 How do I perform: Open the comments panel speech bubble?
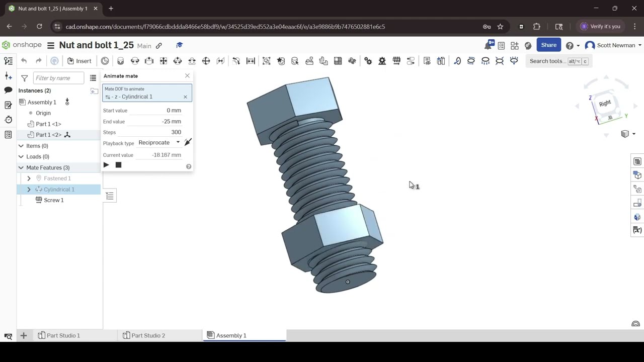pyautogui.click(x=8, y=90)
